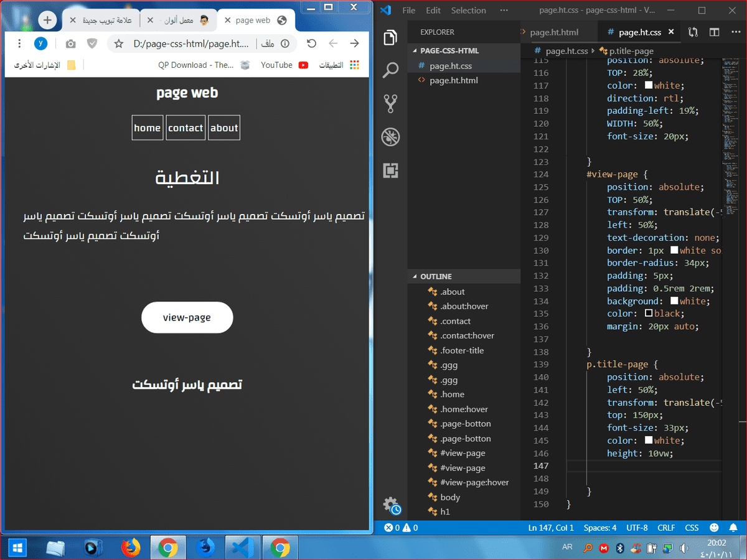This screenshot has height=560, width=747.
Task: Click the VS Code editor minimap
Action: click(x=730, y=137)
